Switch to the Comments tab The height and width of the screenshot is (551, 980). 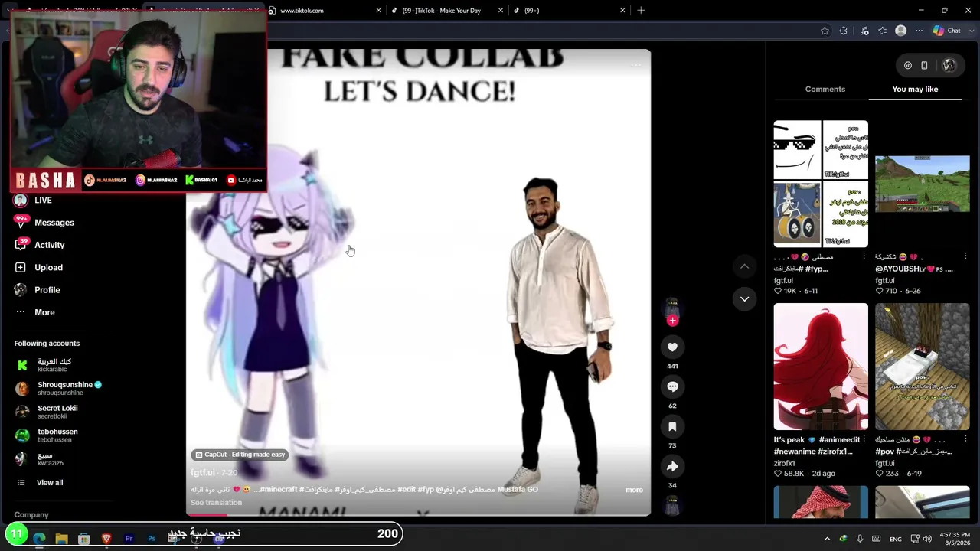825,90
